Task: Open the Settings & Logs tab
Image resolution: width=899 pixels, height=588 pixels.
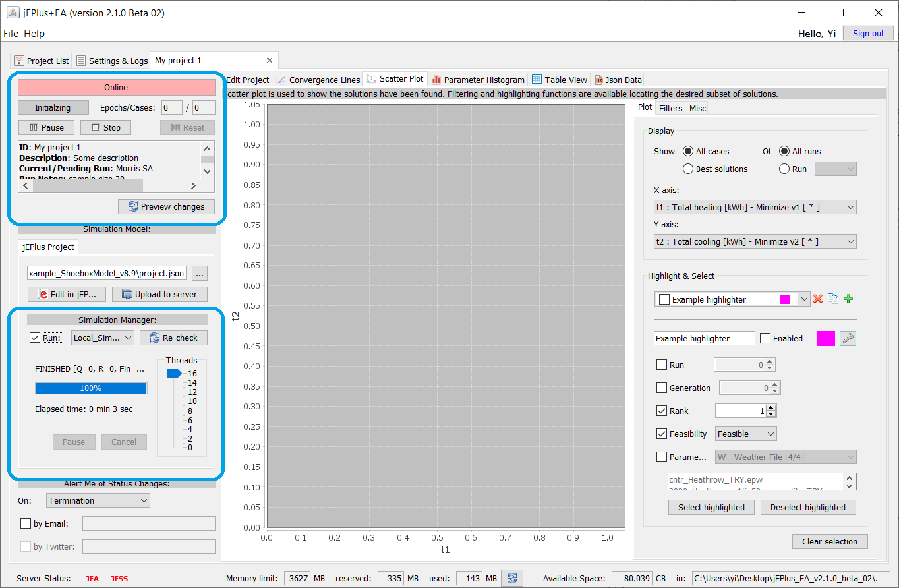Action: pyautogui.click(x=112, y=61)
